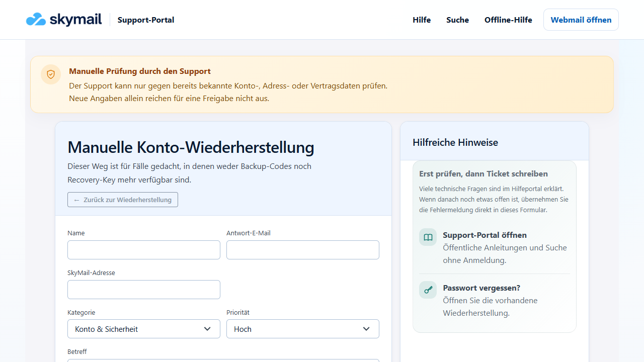Click the Betreff field label

[77, 351]
